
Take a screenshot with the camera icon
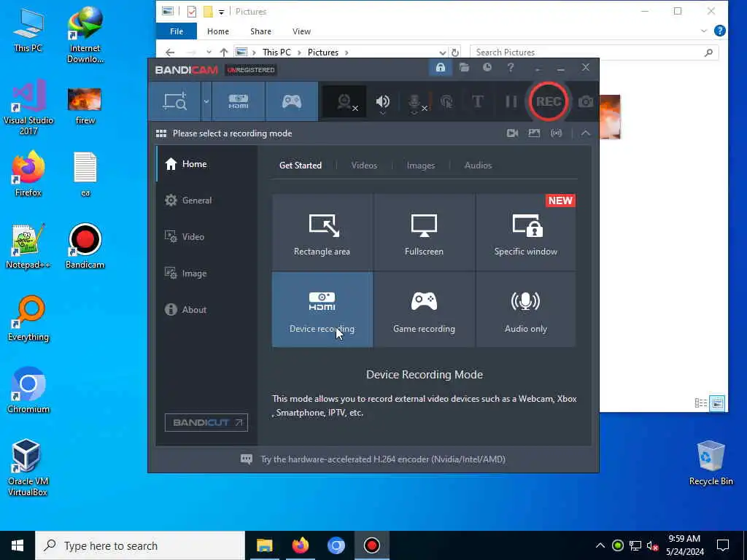coord(586,101)
